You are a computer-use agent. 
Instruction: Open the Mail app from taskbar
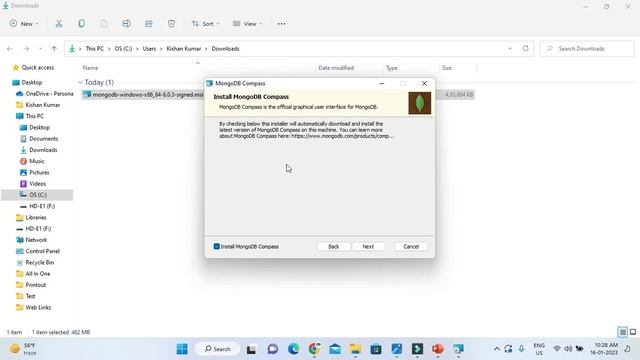click(335, 349)
